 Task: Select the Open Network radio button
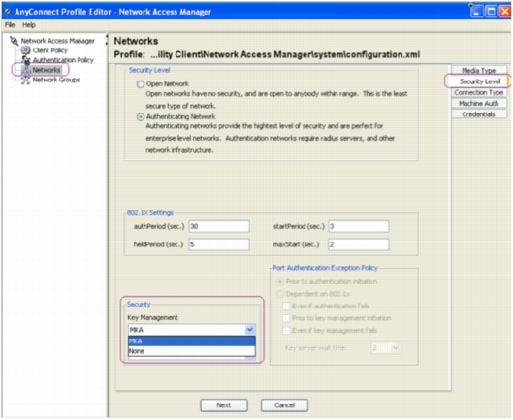[141, 84]
